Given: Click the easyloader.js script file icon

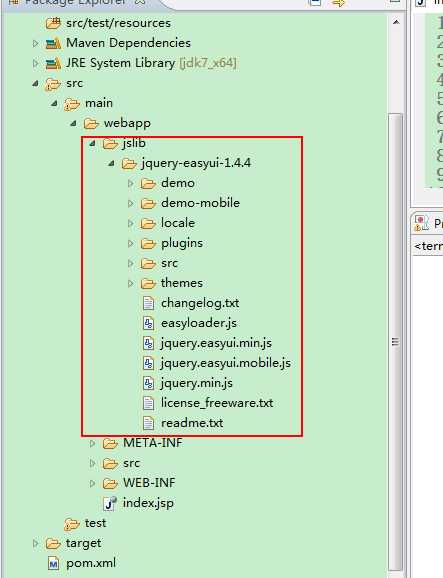Looking at the screenshot, I should (x=148, y=323).
